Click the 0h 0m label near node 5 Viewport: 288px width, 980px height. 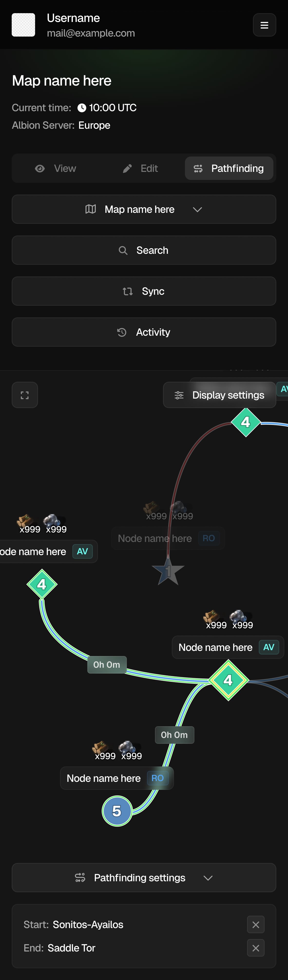click(174, 735)
